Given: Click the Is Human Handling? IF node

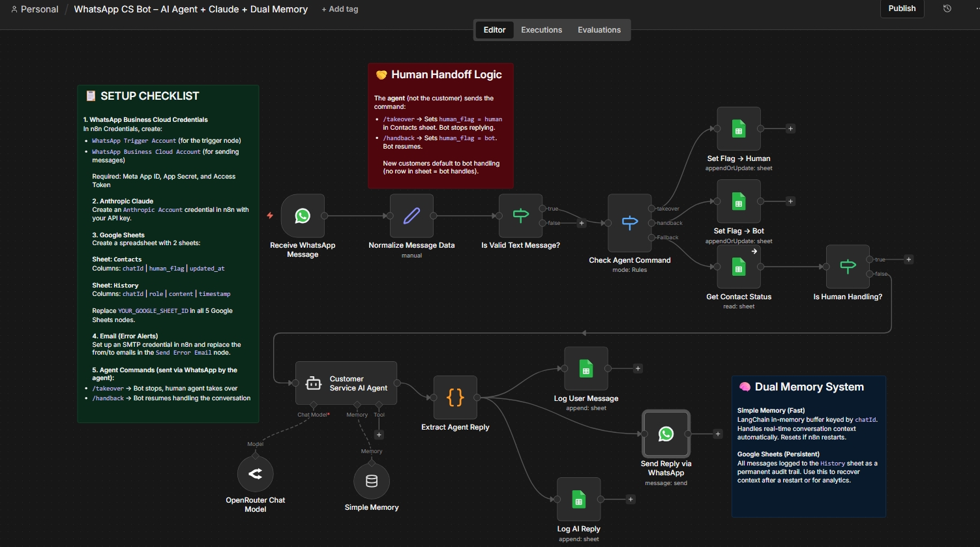Looking at the screenshot, I should click(x=848, y=267).
